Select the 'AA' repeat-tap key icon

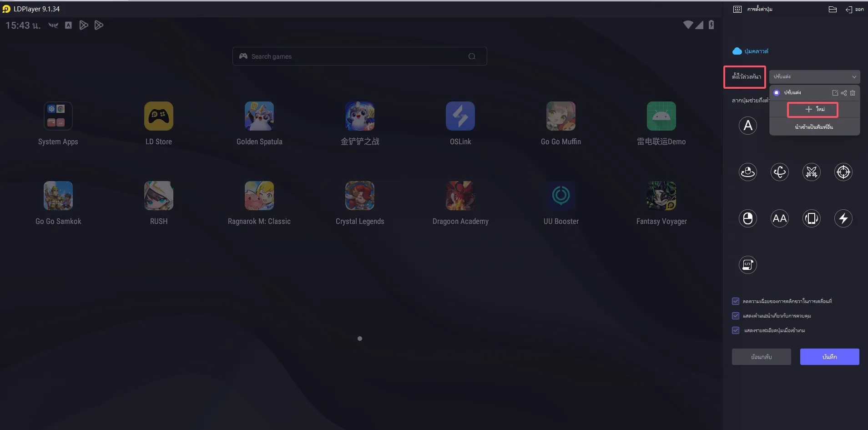(780, 218)
